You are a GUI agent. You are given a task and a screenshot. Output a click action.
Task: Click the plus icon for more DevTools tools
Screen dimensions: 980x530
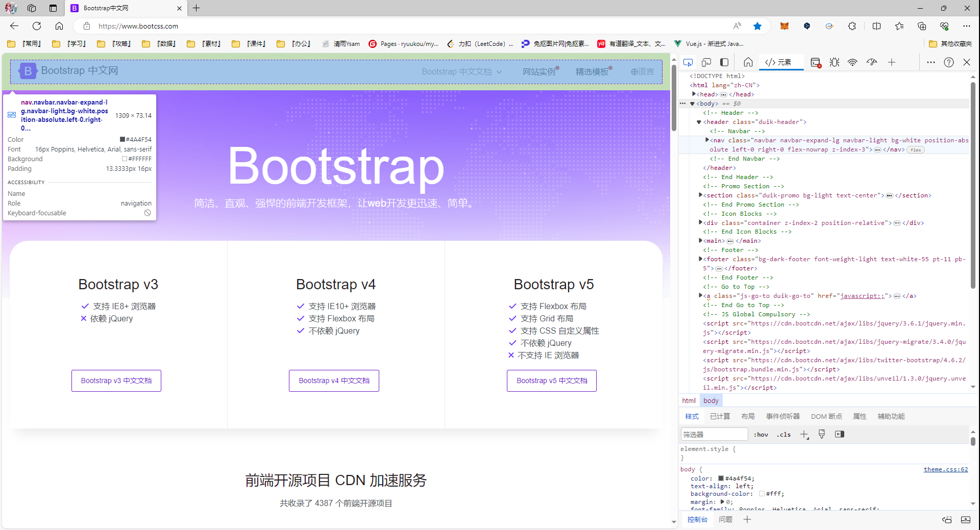tap(892, 62)
